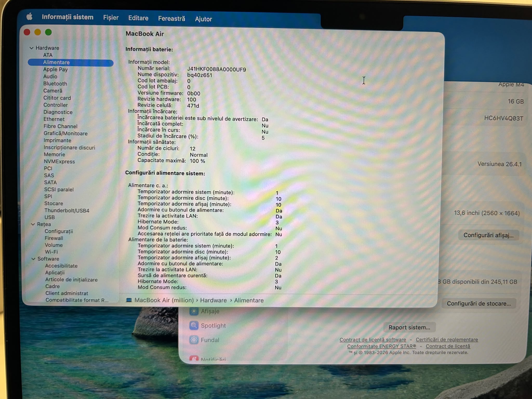Viewport: 532px width, 399px height.
Task: Select Controller in the sidebar
Action: click(55, 105)
